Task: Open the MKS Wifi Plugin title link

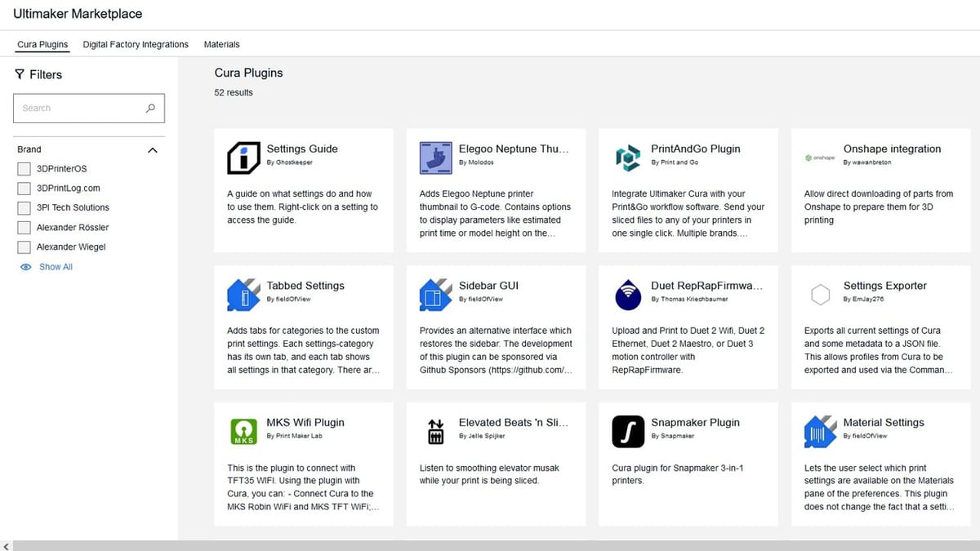Action: coord(305,422)
